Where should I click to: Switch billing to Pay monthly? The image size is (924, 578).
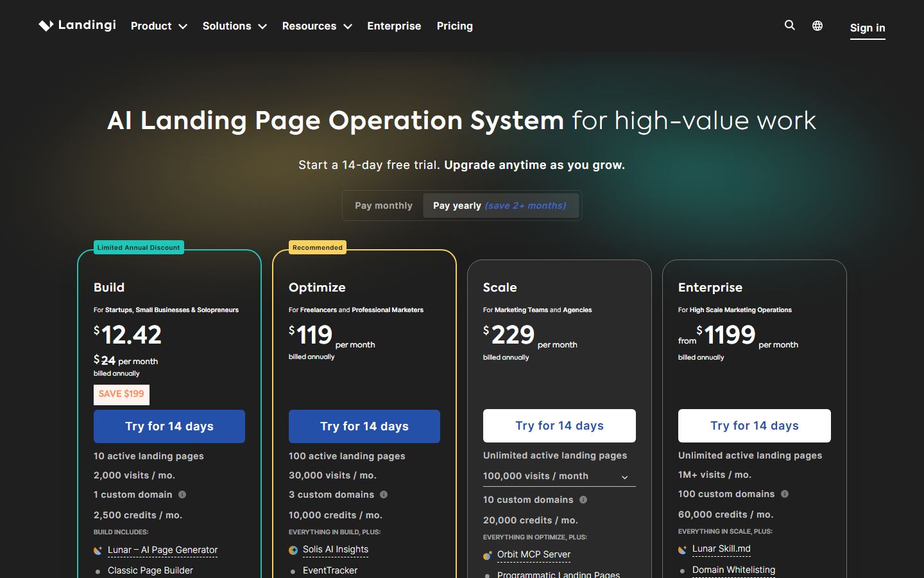pos(384,206)
